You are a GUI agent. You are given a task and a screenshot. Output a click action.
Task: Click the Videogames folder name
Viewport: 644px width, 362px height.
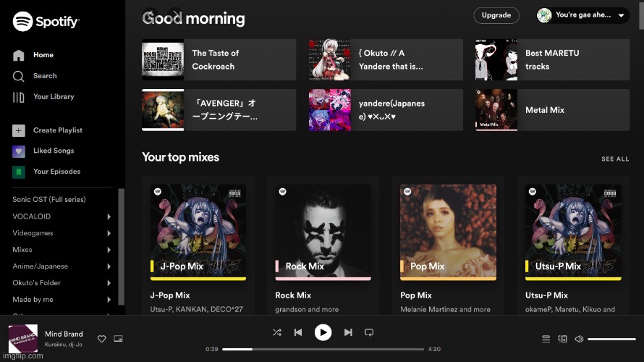click(x=33, y=233)
